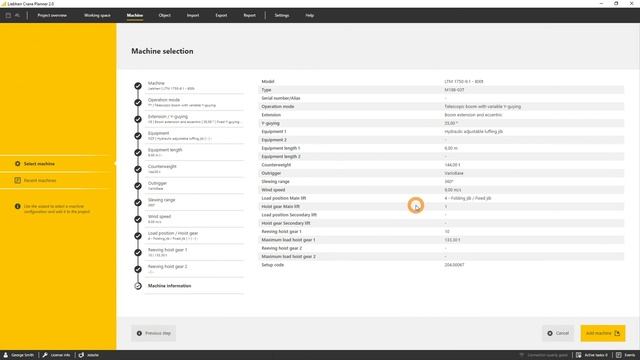Click the Serial number/Alias row

(442, 98)
